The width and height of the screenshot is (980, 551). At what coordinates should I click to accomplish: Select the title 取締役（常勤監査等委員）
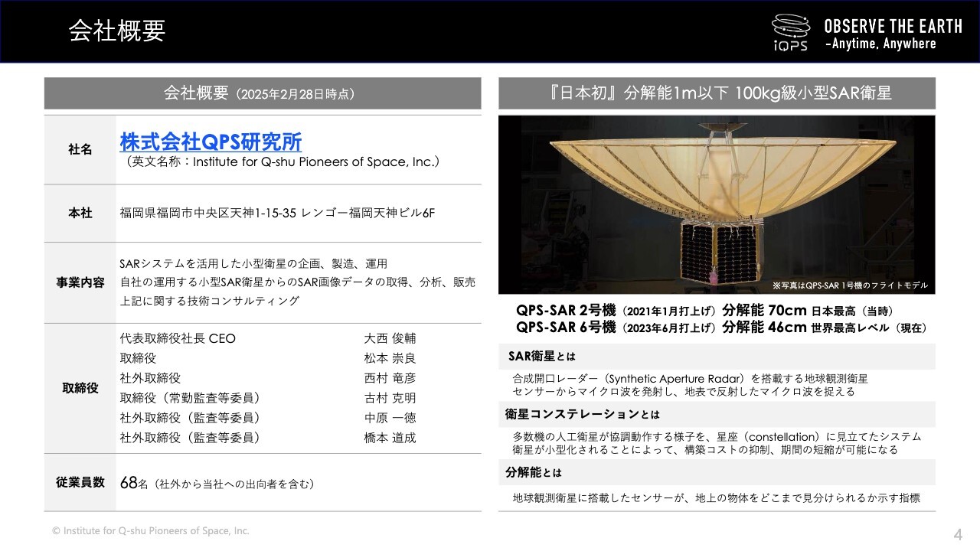pos(190,398)
